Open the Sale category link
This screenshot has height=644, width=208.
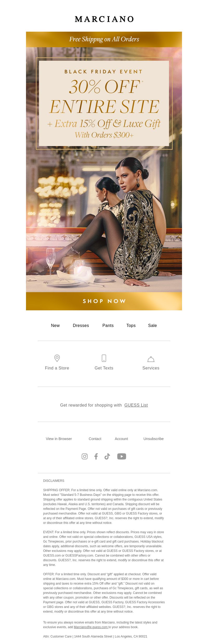pos(152,325)
